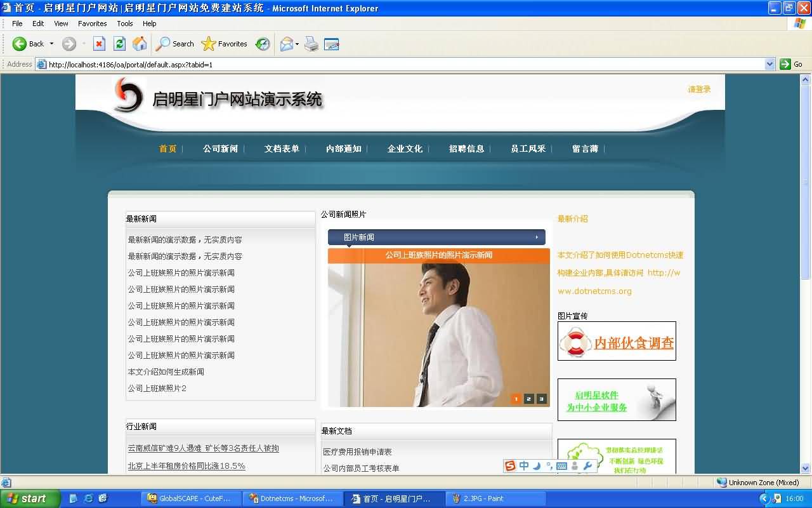The image size is (812, 508).
Task: Switch to the 2.JPG Paint taskbar window
Action: tap(496, 498)
